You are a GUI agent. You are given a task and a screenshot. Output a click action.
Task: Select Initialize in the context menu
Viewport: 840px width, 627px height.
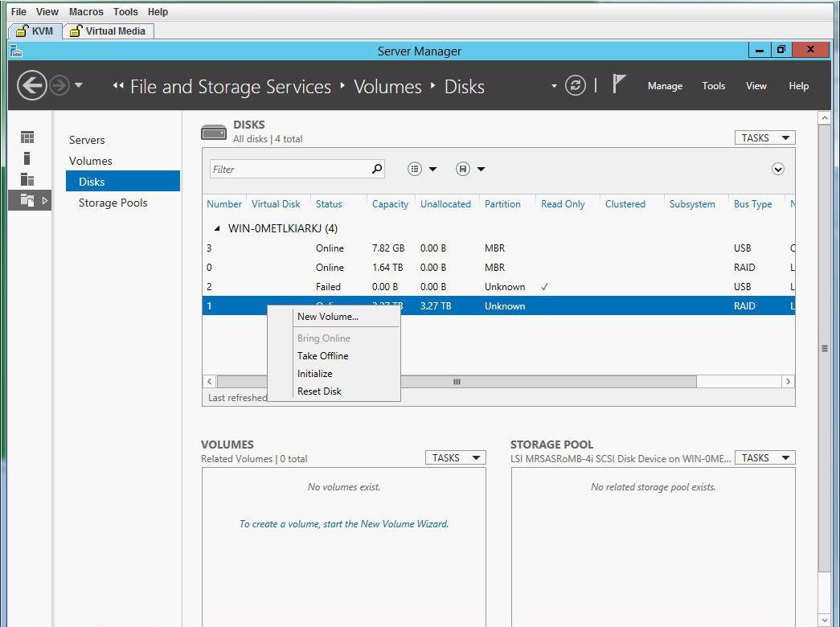click(x=314, y=374)
